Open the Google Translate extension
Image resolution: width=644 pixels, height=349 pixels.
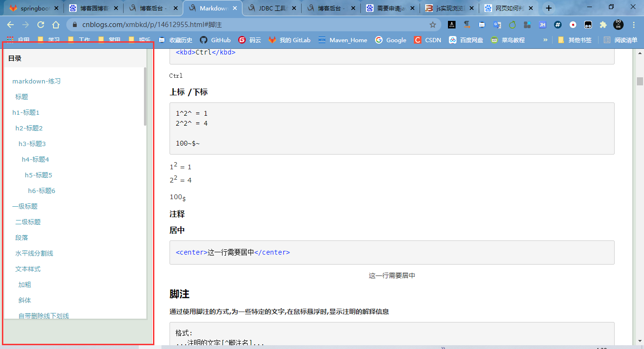tap(497, 25)
